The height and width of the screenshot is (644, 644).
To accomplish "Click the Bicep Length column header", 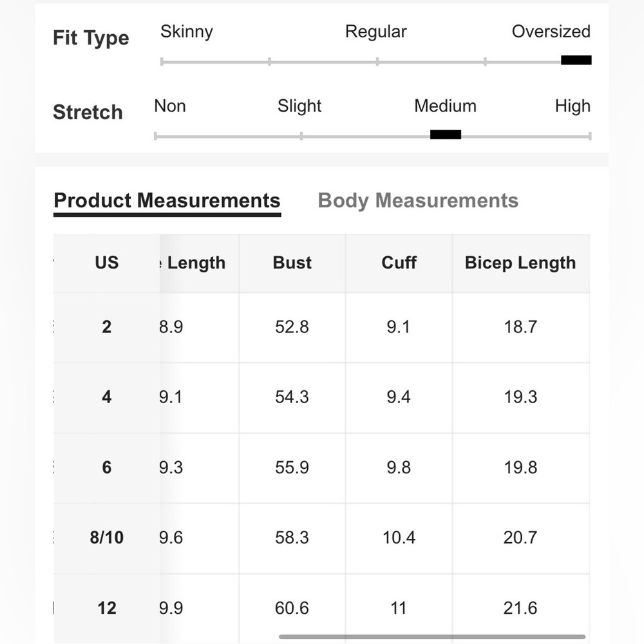I will click(x=520, y=263).
